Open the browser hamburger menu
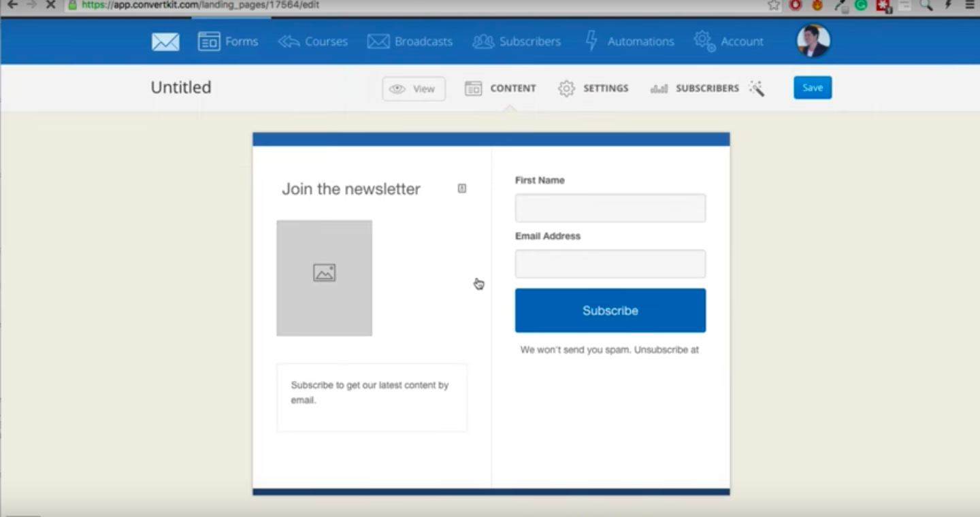This screenshot has width=980, height=517. coord(970,5)
